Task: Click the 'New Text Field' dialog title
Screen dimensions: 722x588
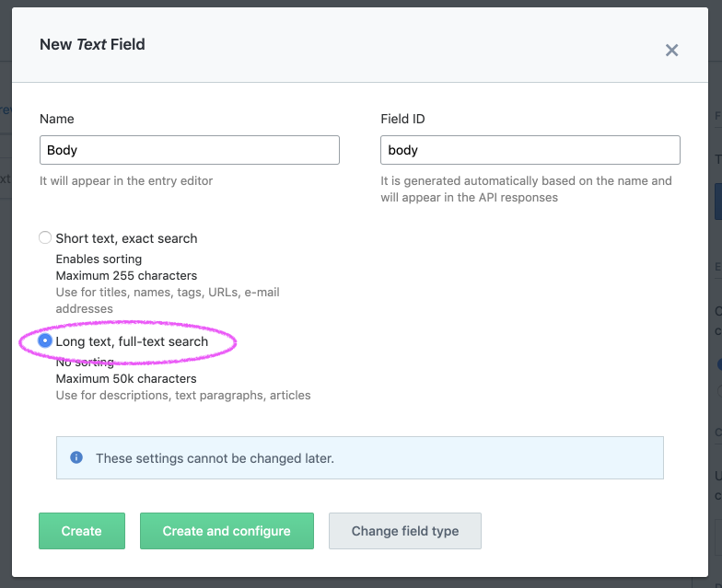Action: click(92, 44)
